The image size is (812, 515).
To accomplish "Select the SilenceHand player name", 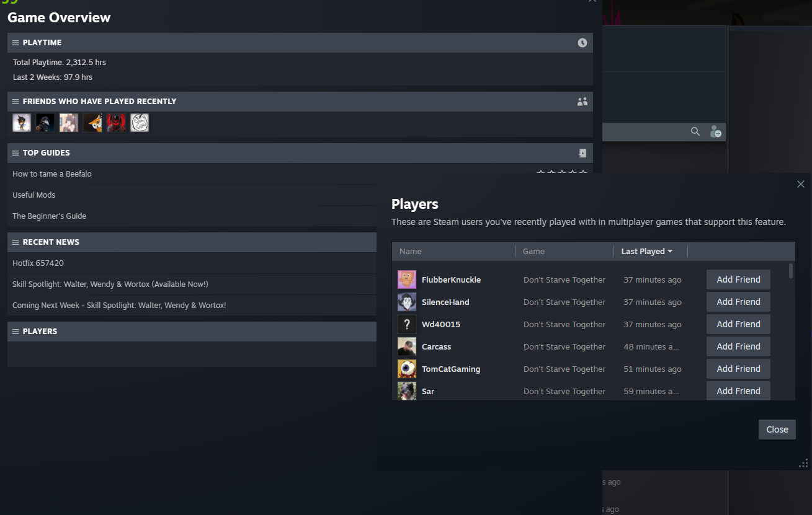I will pos(445,302).
